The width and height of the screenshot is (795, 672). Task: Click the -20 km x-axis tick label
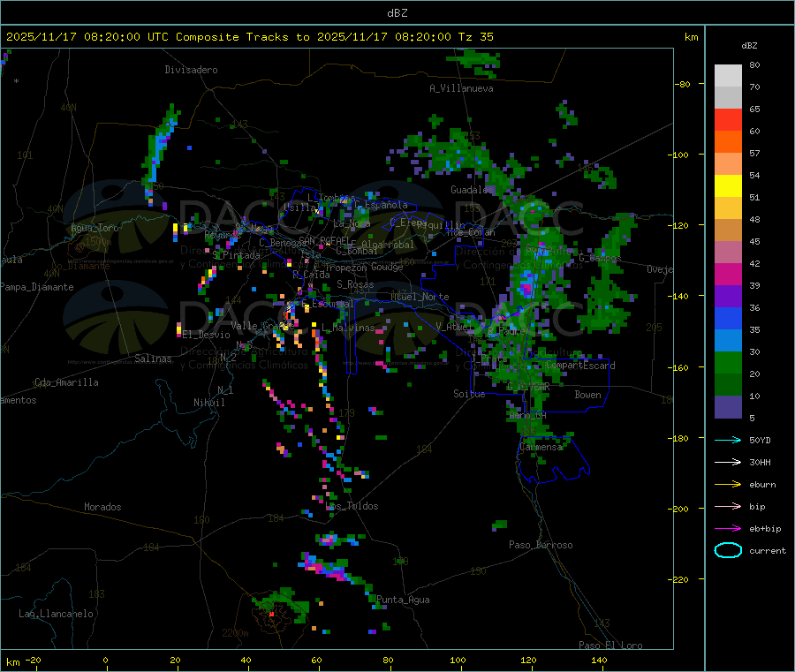point(33,660)
